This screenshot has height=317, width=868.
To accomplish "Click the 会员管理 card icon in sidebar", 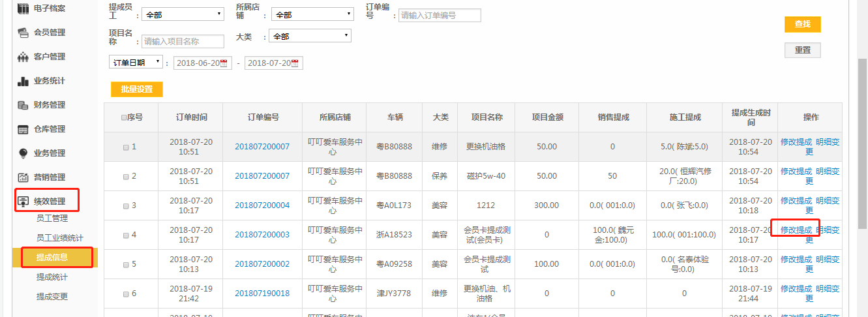I will [23, 32].
